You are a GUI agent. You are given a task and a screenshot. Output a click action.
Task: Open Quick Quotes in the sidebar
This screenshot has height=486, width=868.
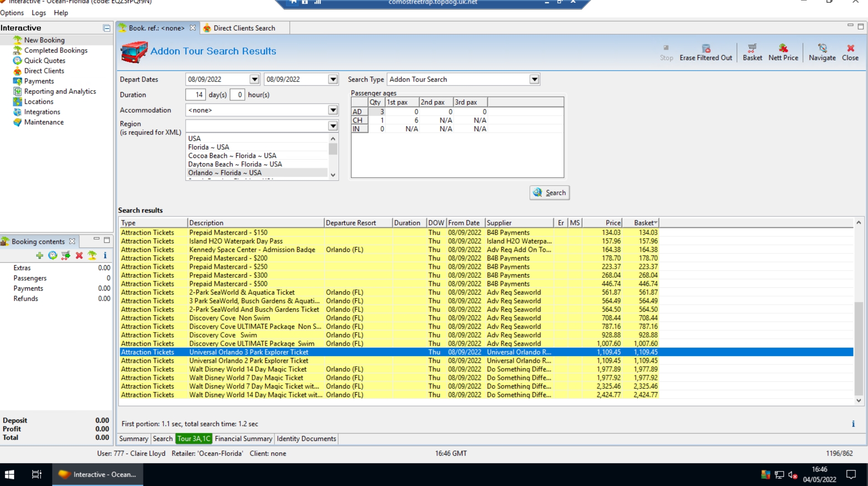45,61
